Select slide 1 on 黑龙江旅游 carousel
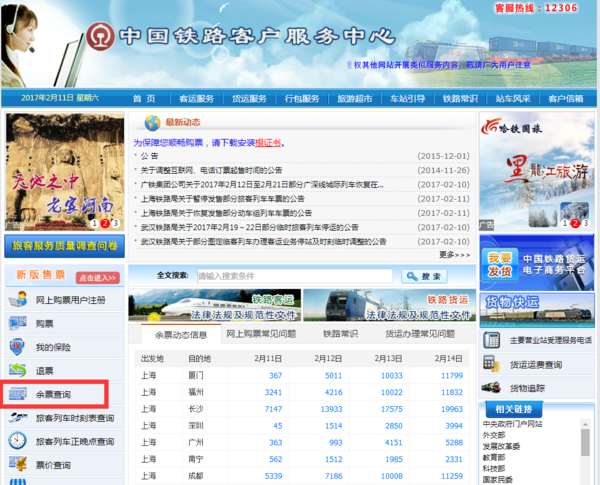 pos(564,223)
